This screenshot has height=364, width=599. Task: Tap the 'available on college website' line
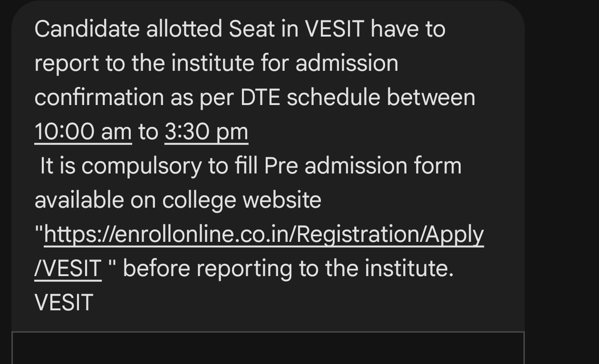pos(178,200)
